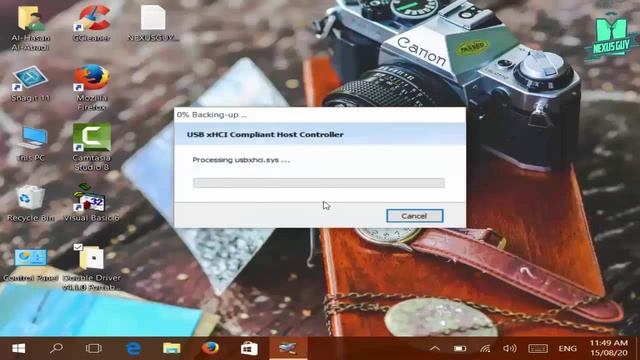
Task: Open Wi-Fi network tray icon
Action: pyautogui.click(x=485, y=349)
